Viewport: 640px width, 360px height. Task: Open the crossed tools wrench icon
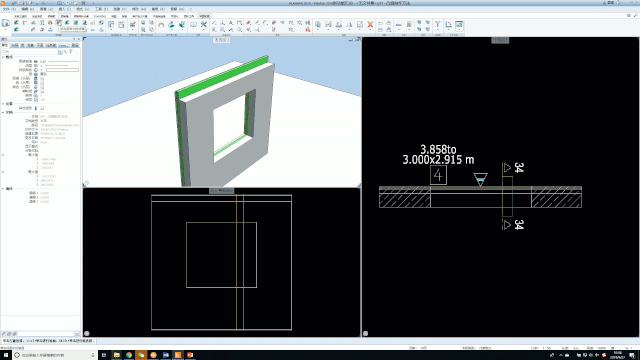point(204,25)
